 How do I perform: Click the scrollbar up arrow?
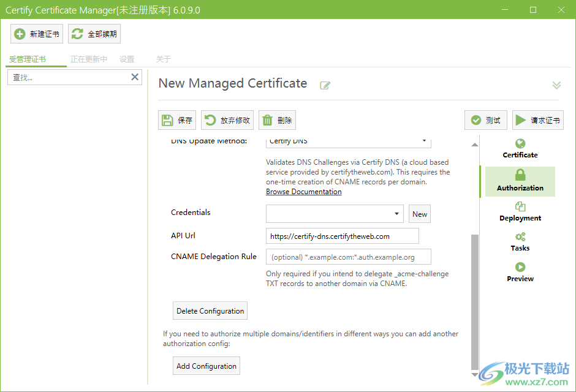475,145
